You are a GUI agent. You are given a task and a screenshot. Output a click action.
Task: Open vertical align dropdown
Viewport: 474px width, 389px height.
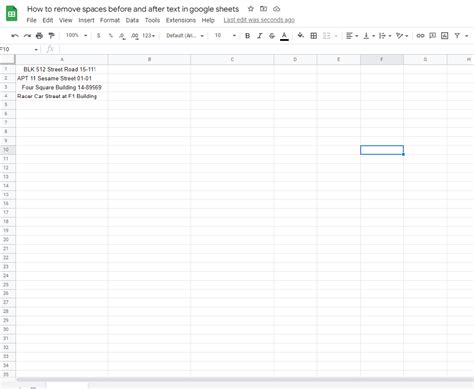(x=369, y=36)
